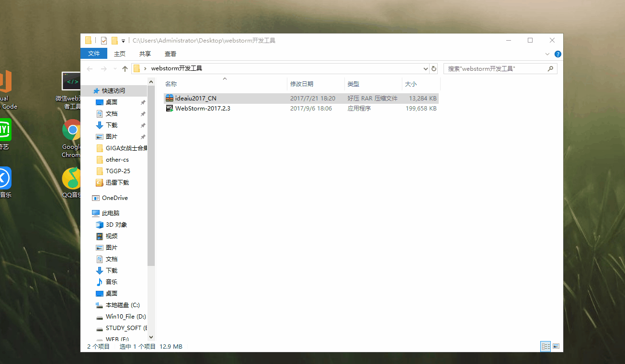Click the navigation pane scroll up arrow
Viewport: 625px width, 364px height.
pos(151,83)
